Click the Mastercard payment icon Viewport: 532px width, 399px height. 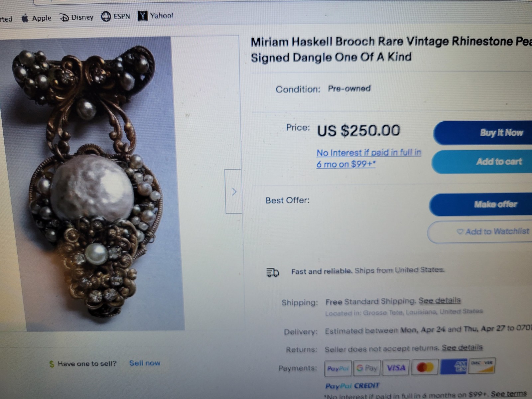coord(425,367)
